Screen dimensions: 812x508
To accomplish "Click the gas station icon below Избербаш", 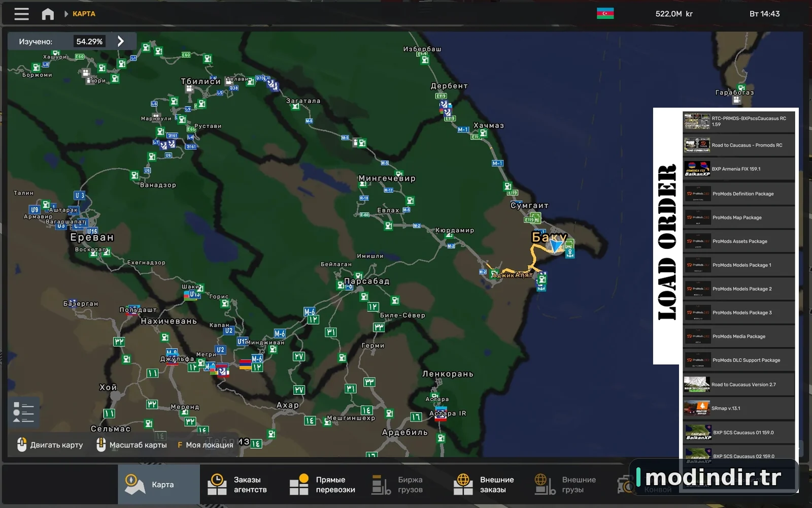I will point(425,60).
